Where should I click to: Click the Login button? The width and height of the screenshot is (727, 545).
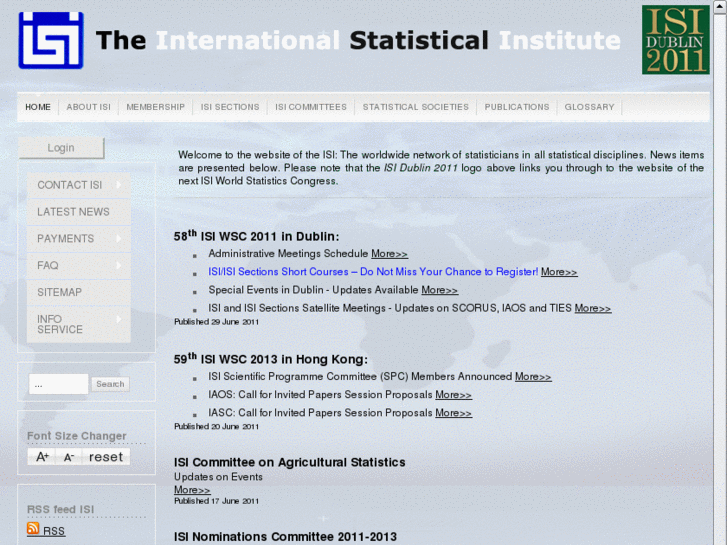[x=61, y=148]
